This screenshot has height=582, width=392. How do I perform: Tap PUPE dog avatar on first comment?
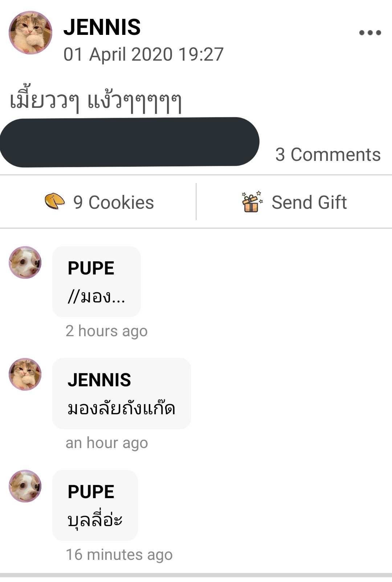point(25,262)
